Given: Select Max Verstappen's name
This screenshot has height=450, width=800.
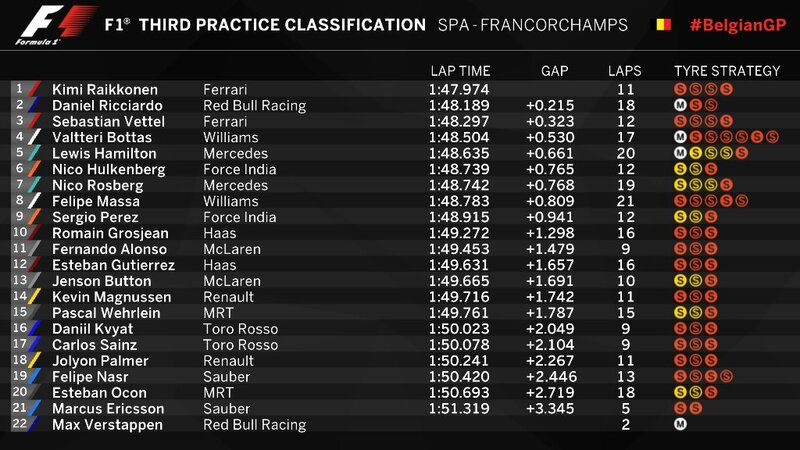Looking at the screenshot, I should point(107,424).
